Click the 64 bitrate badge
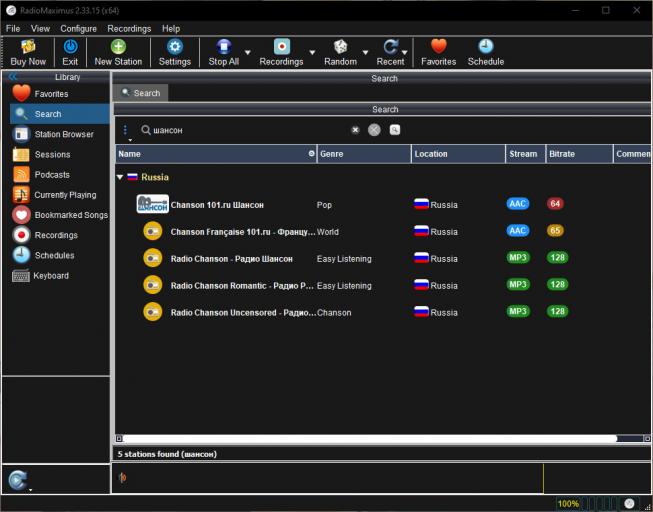Screen dimensions: 653x512 (555, 204)
